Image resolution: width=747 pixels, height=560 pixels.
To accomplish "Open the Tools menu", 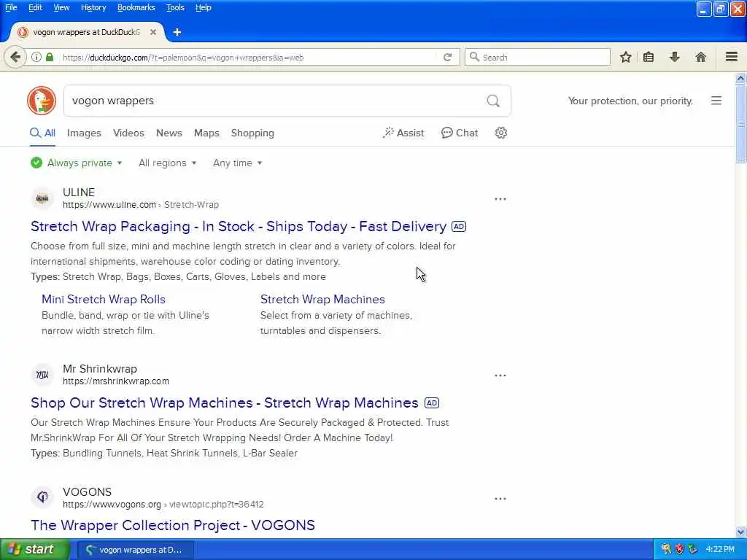I will point(175,7).
